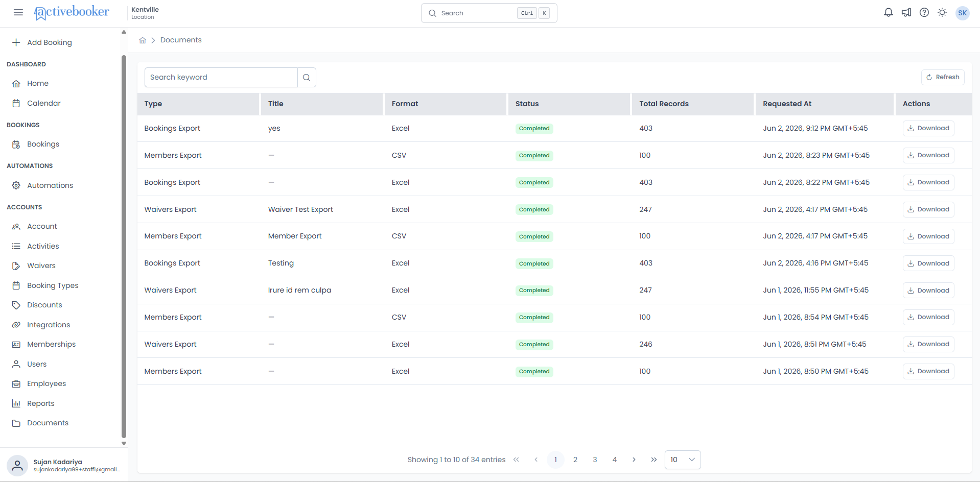This screenshot has height=482, width=980.
Task: Click the Requested At column header
Action: click(825, 104)
